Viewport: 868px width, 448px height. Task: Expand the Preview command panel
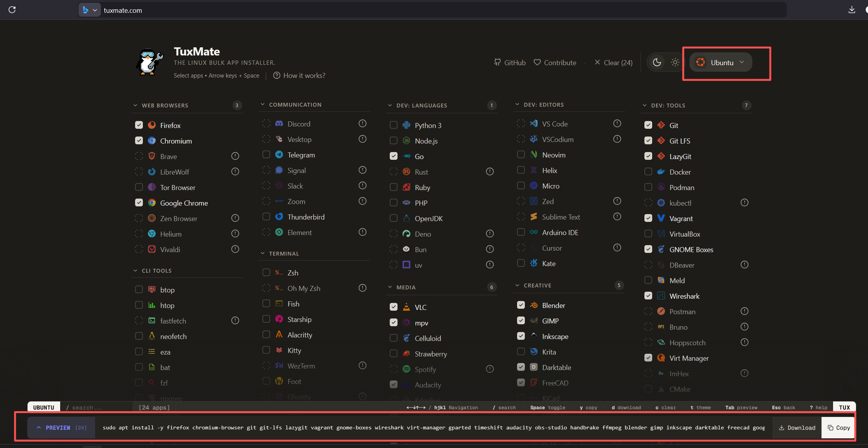pos(61,427)
